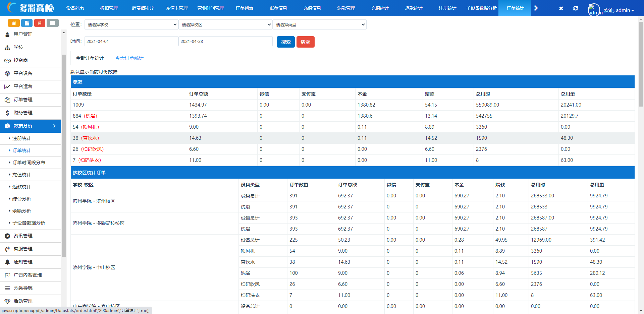Click the bars icon beside 分类导航
The width and height of the screenshot is (644, 314).
7,288
